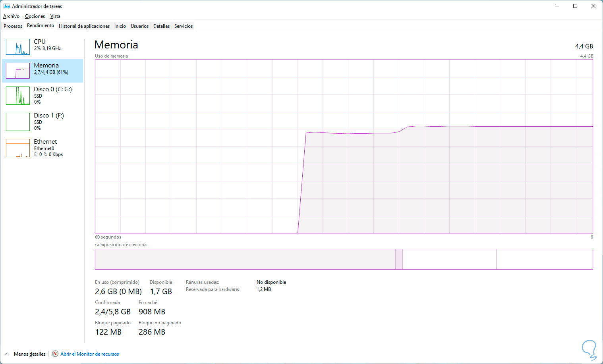
Task: Click the 60 segundos axis label
Action: pyautogui.click(x=108, y=237)
